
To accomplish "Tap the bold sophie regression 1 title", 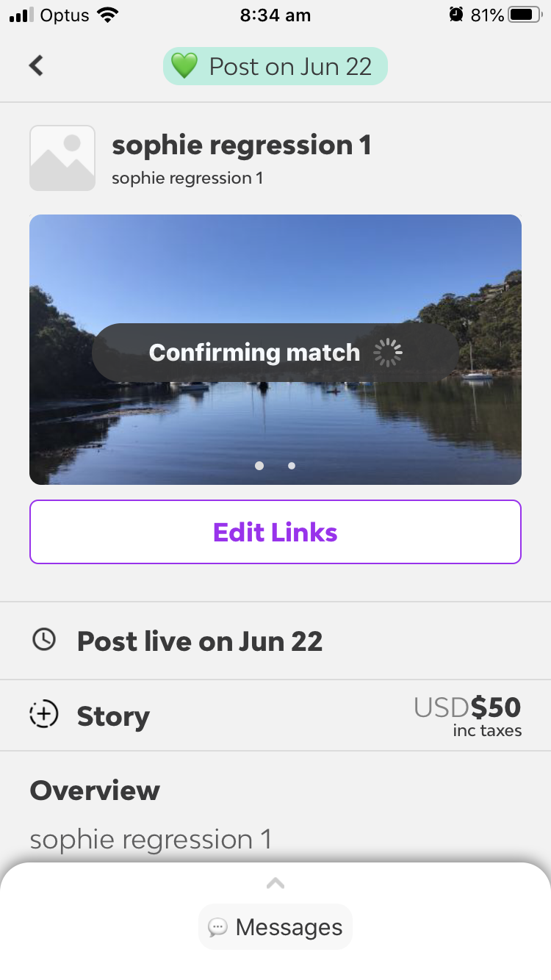I will click(x=241, y=145).
